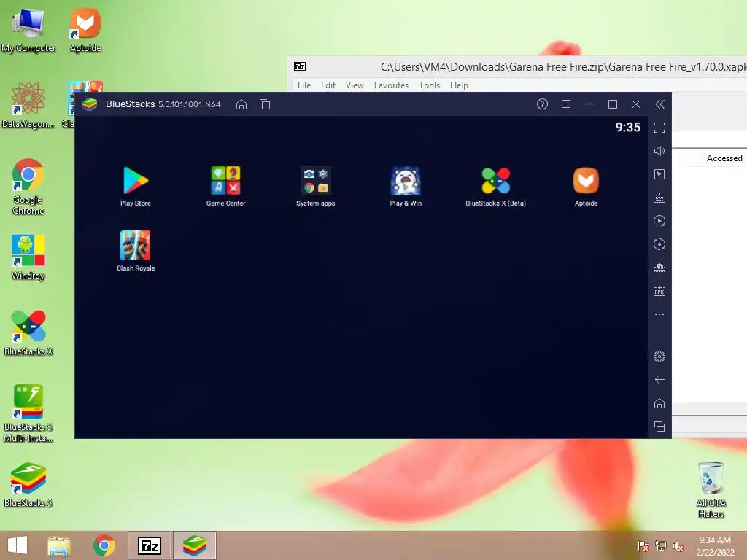Open the BlueStacks hamburger menu

point(566,104)
